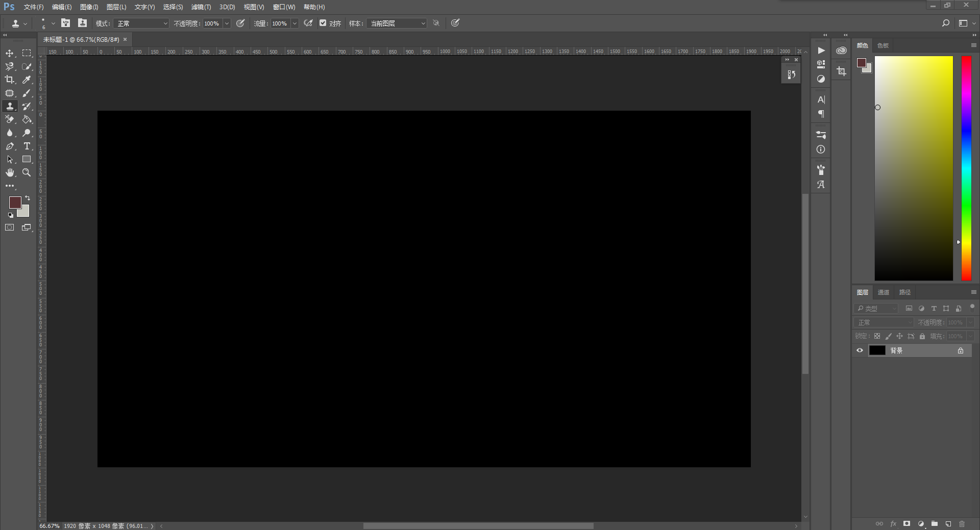Select the Hand tool
The image size is (980, 530).
(10, 172)
